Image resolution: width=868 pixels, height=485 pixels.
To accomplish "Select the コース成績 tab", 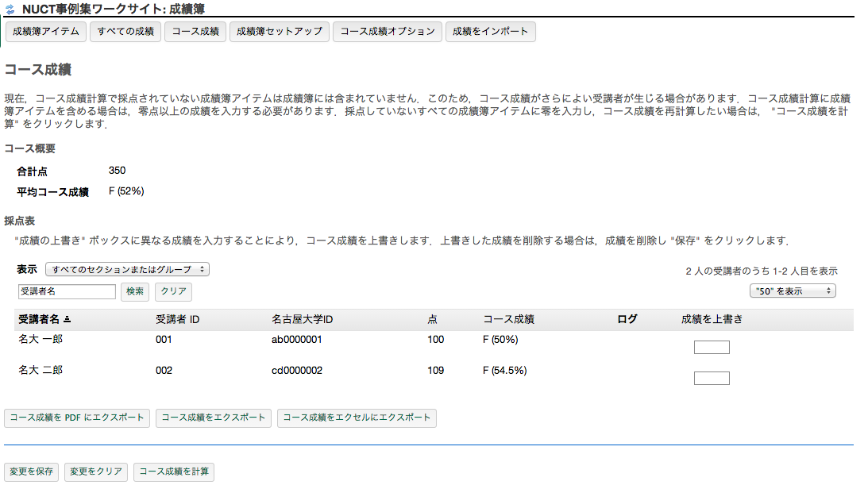I will (195, 32).
